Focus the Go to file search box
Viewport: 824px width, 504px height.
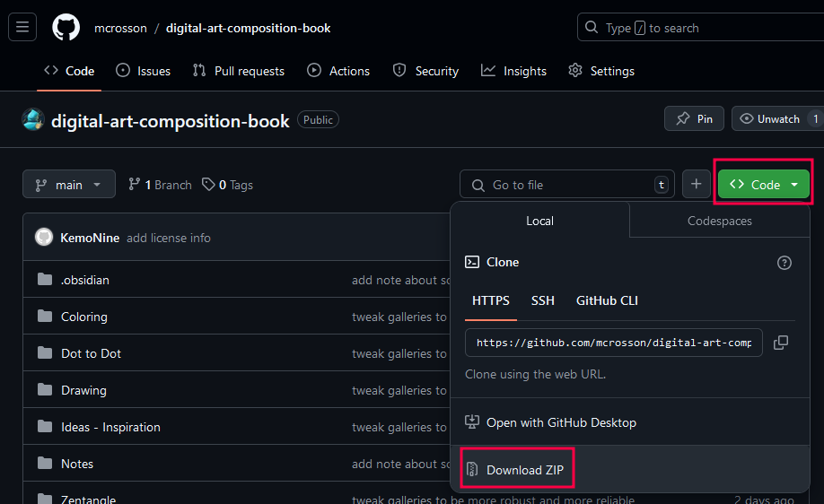click(566, 184)
